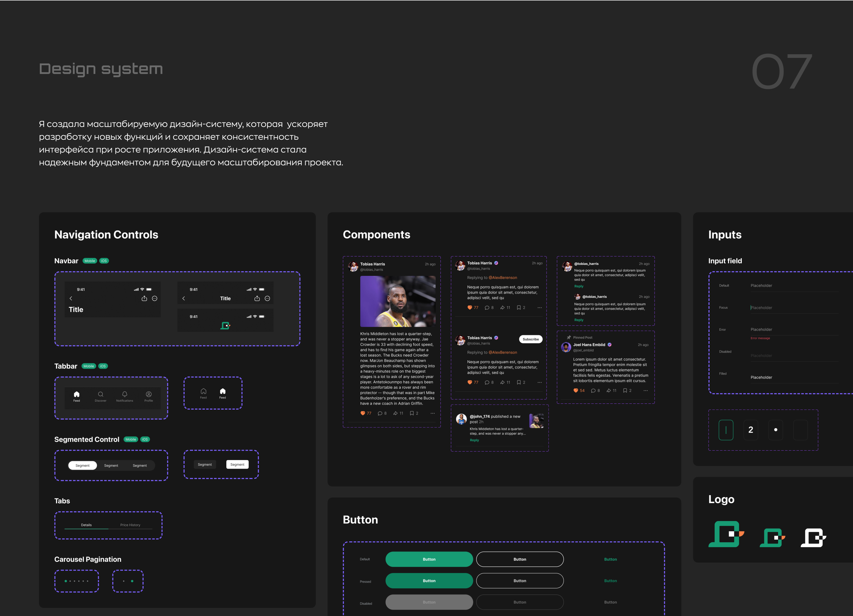The image size is (853, 616).
Task: Switch to Details tab
Action: 86,525
